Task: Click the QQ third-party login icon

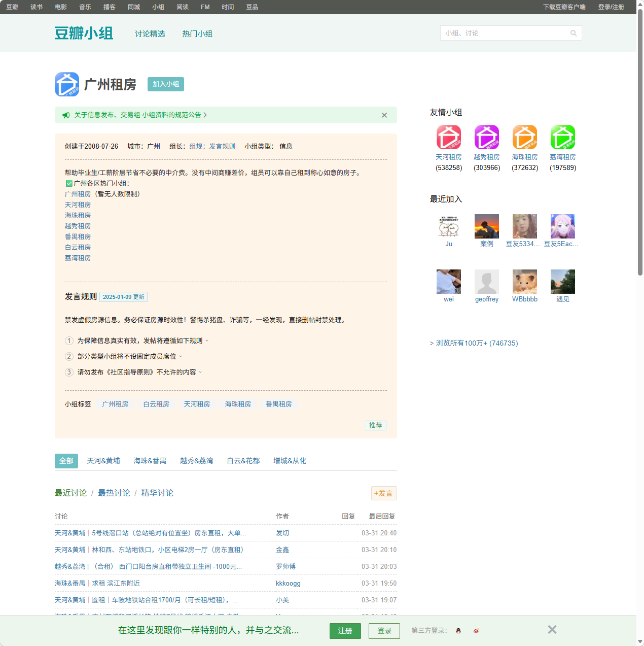Action: [458, 631]
